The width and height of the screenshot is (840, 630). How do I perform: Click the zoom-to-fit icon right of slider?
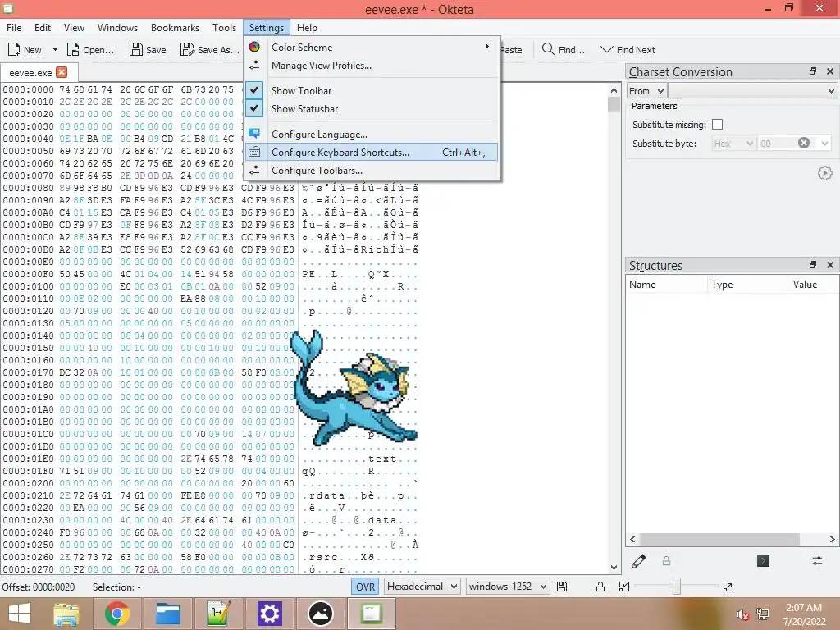(728, 587)
